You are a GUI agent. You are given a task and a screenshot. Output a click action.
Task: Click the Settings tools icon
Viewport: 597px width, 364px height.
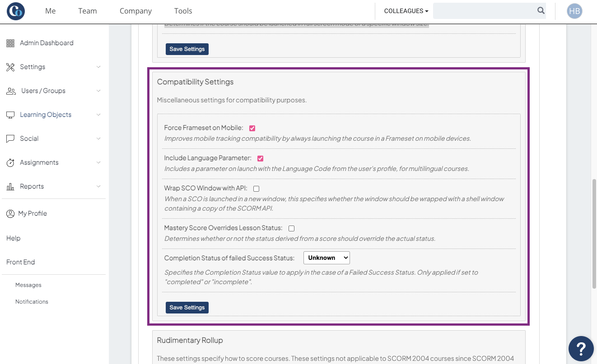point(10,67)
